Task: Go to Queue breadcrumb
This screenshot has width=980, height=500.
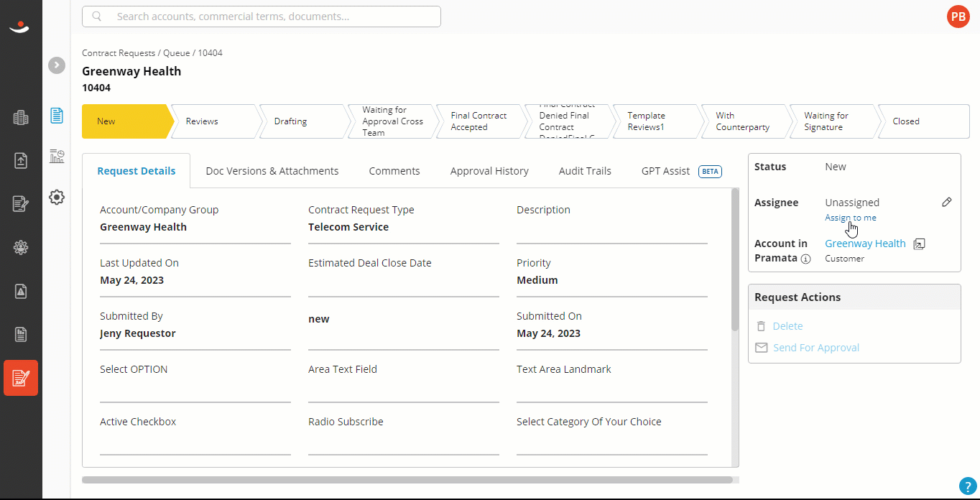Action: 177,53
